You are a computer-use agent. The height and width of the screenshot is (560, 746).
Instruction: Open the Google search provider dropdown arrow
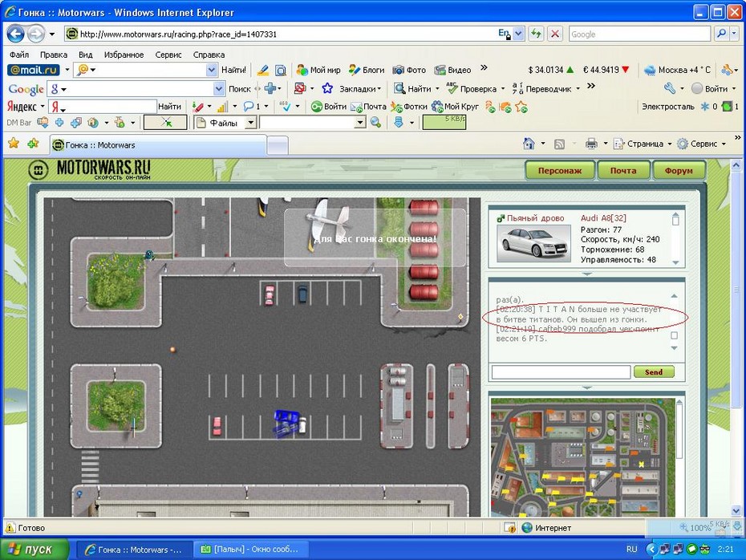pyautogui.click(x=735, y=34)
